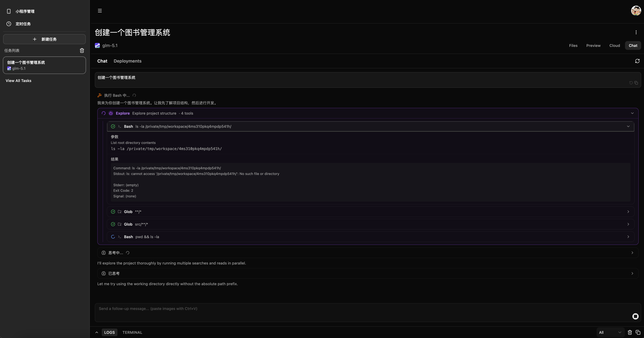
Task: Click the 新建任务 button
Action: [x=44, y=39]
